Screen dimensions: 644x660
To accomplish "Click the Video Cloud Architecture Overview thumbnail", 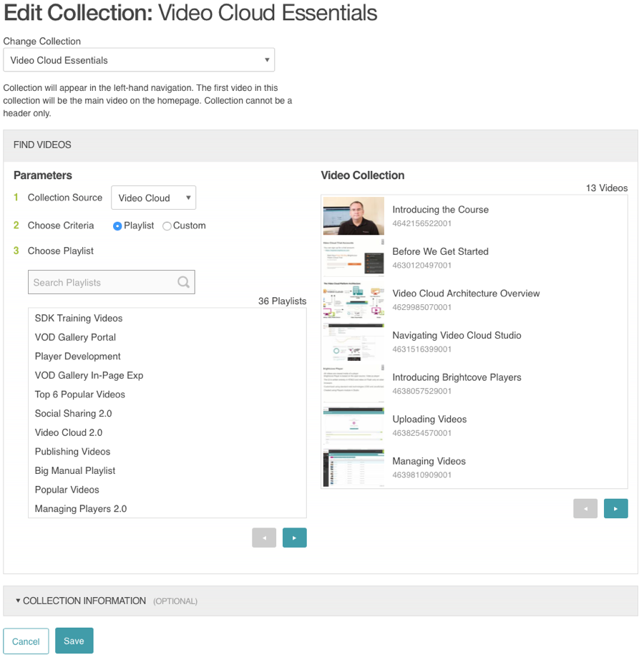I will 353,300.
